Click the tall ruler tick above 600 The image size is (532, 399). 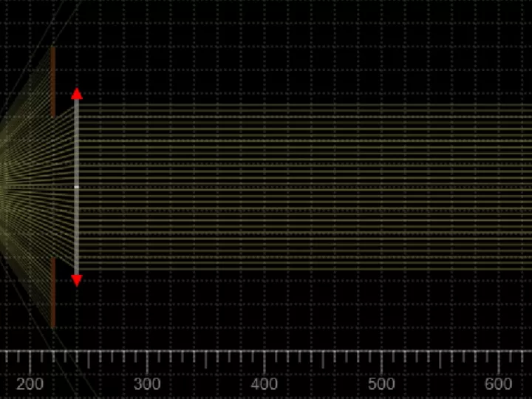499,362
